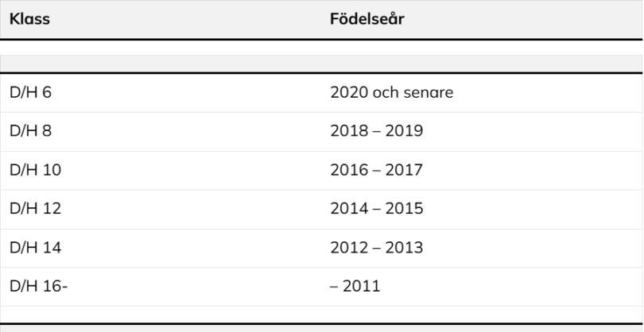
Task: Click the year 2016 in the table
Action: click(x=346, y=169)
